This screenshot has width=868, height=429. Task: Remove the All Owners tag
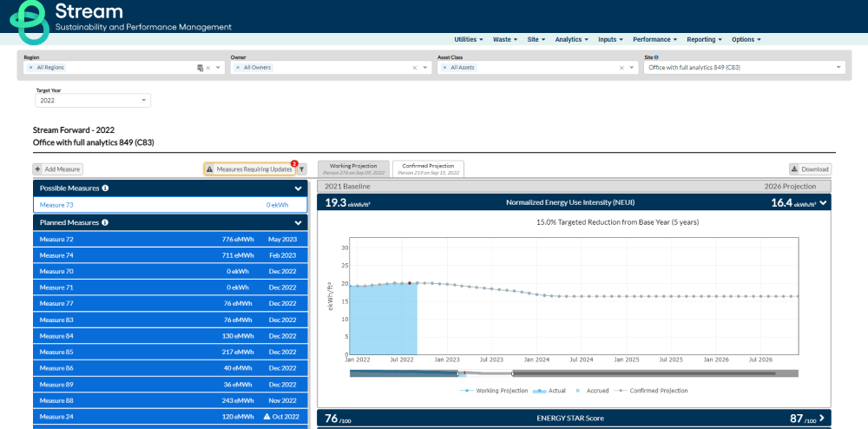point(238,68)
